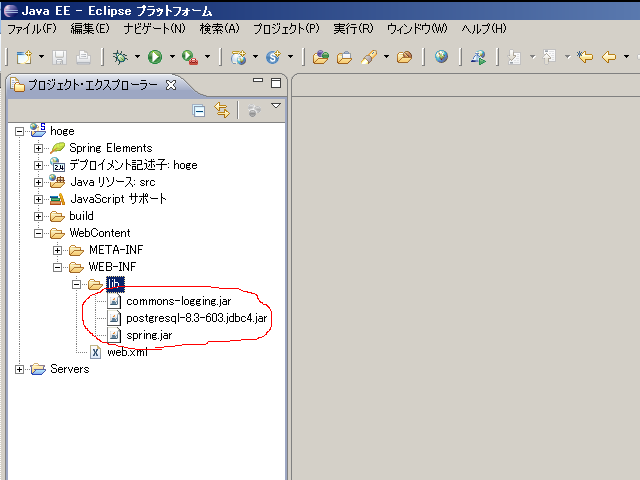640x480 pixels.
Task: Open the Project Explorer view menu triangle
Action: click(x=276, y=106)
